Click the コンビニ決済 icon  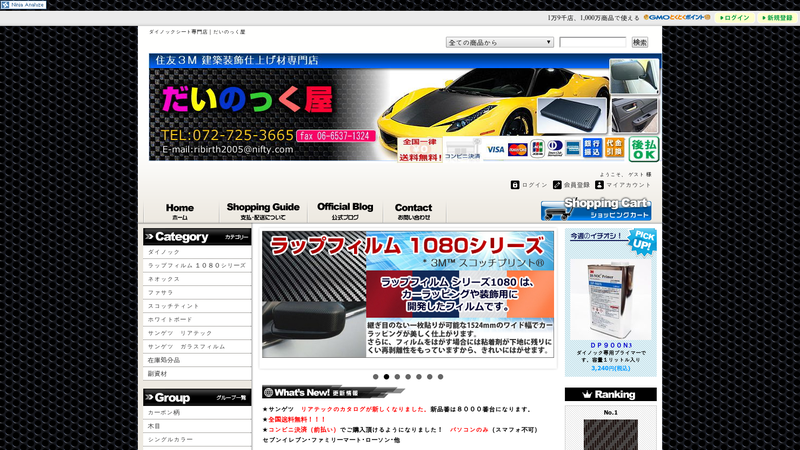click(462, 149)
